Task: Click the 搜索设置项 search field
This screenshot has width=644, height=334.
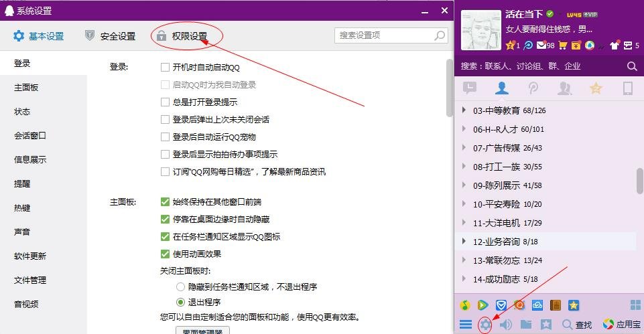Action: coord(391,35)
